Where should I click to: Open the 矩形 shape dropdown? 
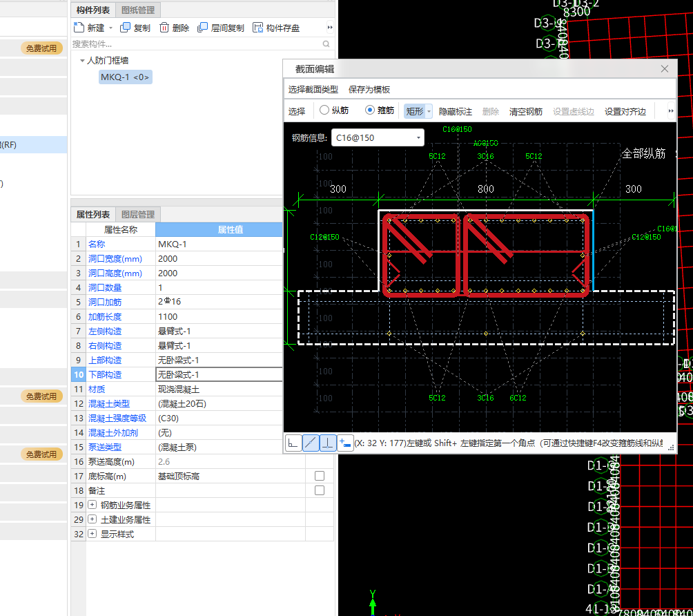(429, 111)
